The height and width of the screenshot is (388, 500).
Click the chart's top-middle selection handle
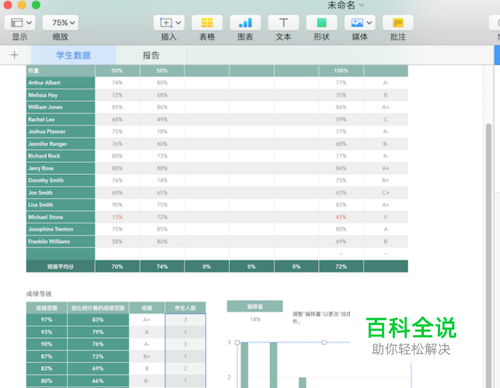[324, 342]
